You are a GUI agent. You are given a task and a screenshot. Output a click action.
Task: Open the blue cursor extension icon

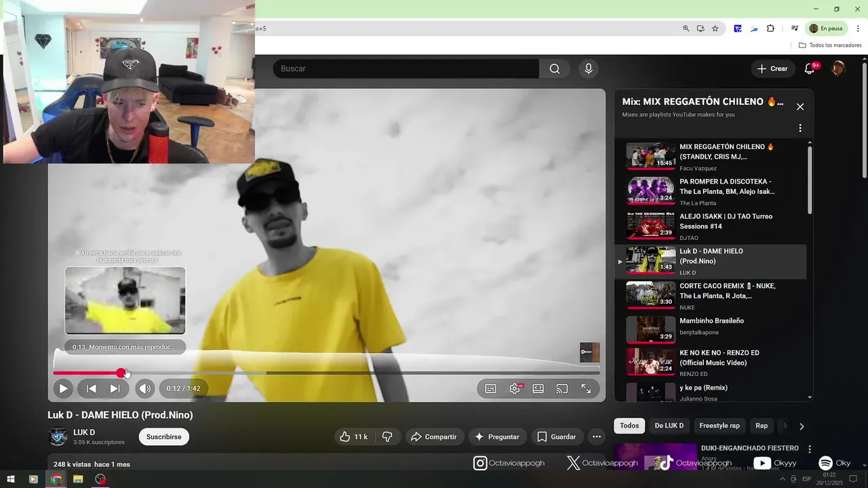coord(737,28)
